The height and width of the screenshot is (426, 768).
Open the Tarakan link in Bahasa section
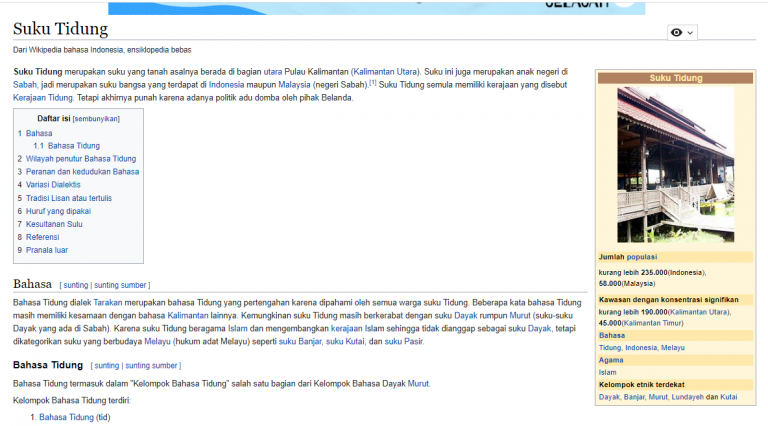[107, 303]
